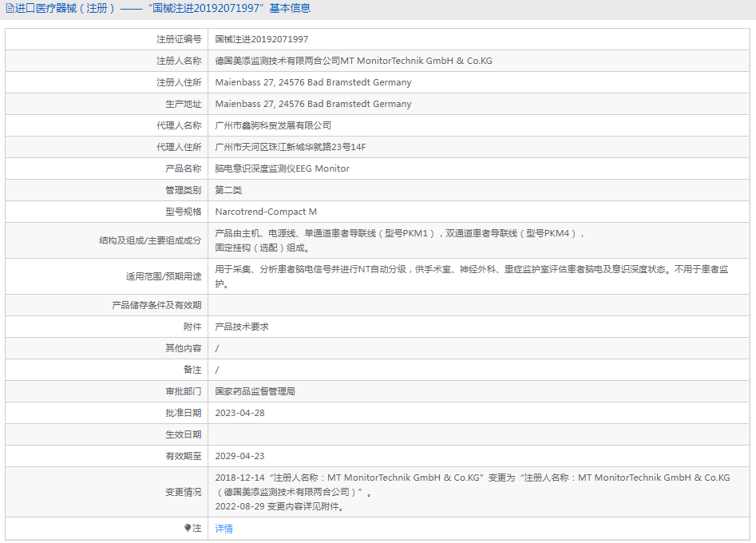This screenshot has width=756, height=543.
Task: Select product name 脑电意识深度监测仪EEG Monitor
Action: pos(282,168)
